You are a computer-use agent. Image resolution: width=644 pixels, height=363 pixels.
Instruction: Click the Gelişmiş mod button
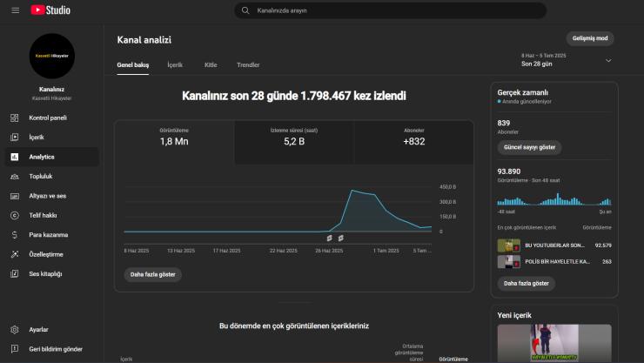pos(590,38)
